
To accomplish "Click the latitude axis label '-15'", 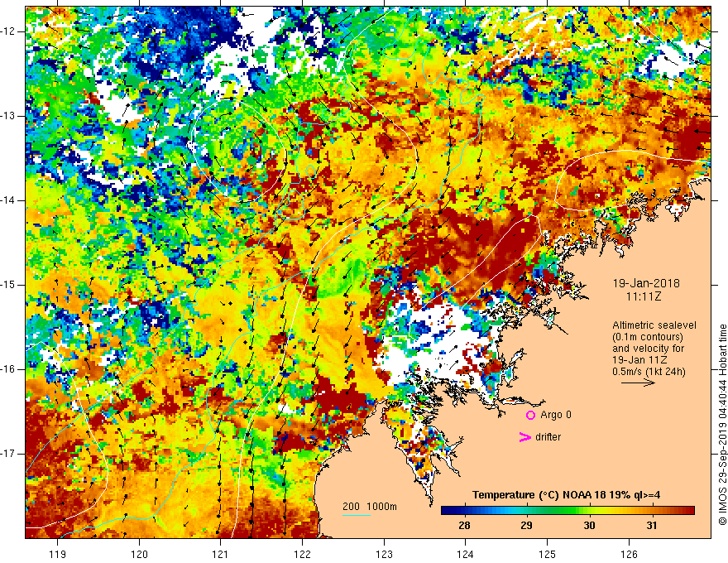I will [x=8, y=285].
